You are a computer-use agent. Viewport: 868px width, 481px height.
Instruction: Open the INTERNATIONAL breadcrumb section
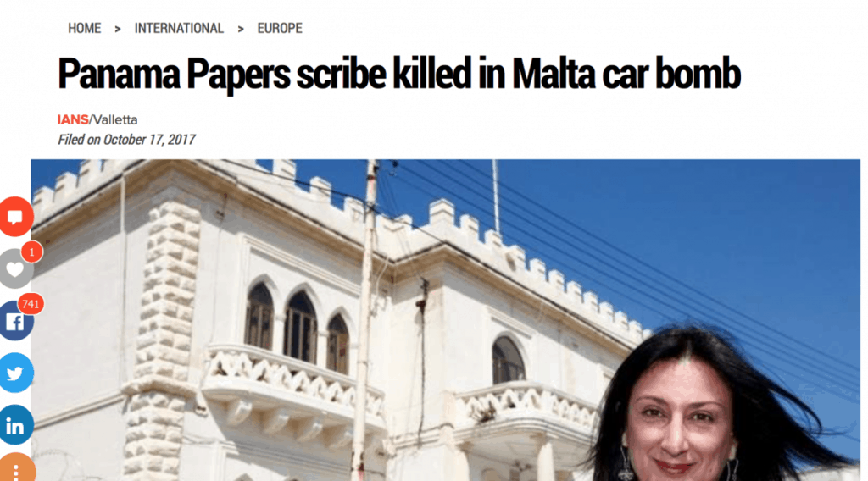click(179, 28)
